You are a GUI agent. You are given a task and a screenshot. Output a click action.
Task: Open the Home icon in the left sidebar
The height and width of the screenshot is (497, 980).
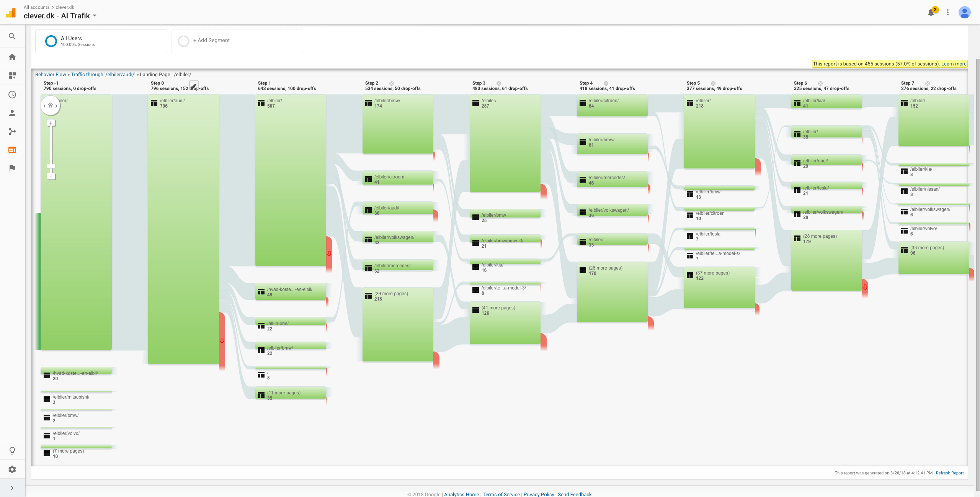[12, 57]
